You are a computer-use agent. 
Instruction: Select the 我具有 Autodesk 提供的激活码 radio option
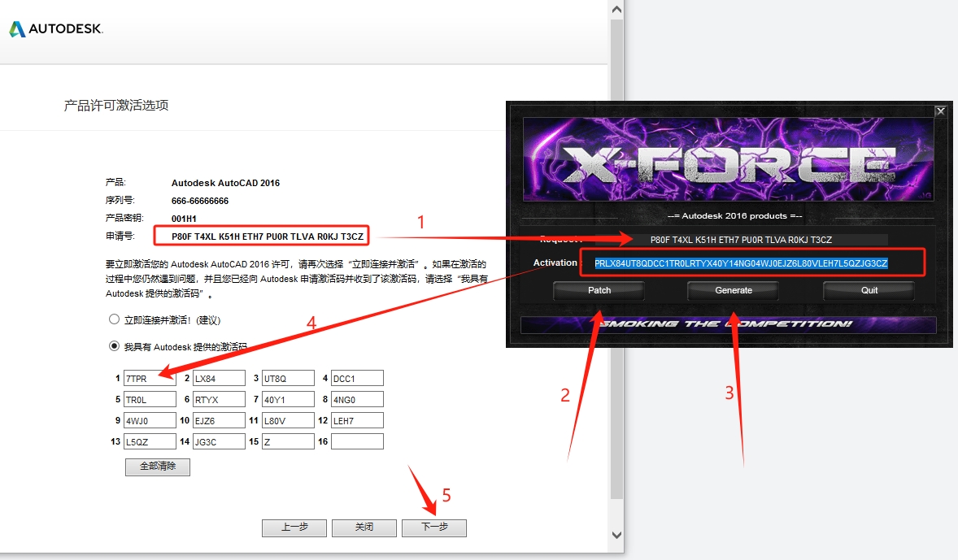(x=114, y=346)
